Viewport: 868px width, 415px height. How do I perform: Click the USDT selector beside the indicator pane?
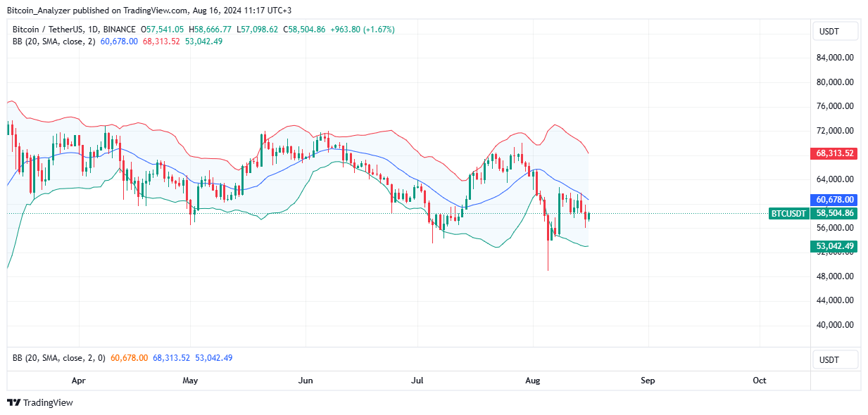tap(835, 359)
